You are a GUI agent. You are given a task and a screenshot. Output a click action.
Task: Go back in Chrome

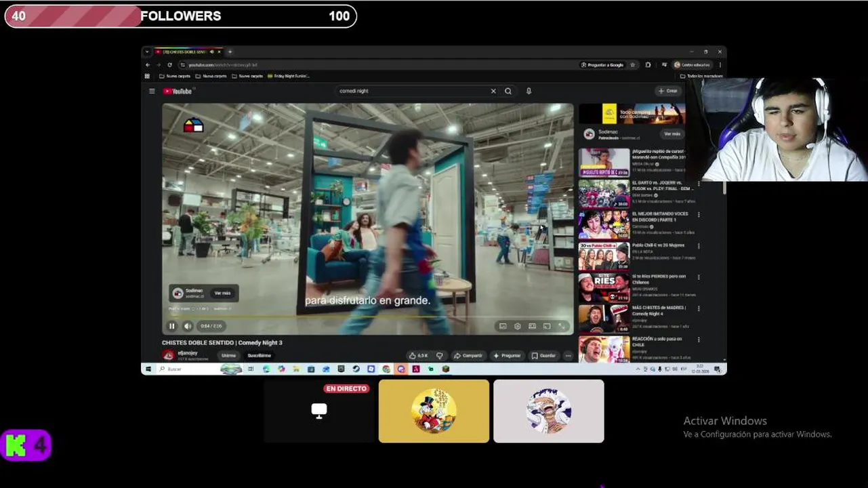[148, 65]
